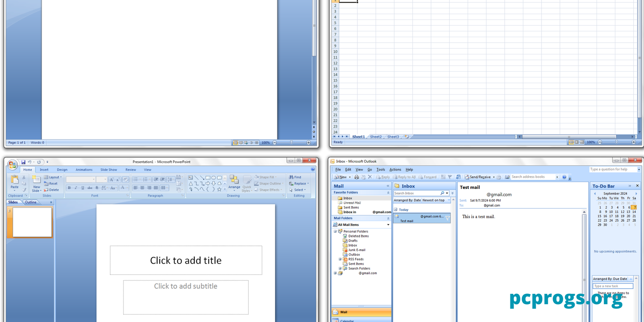644x322 pixels.
Task: Click Follow Up flag icon in Outlook toolbar
Action: click(x=450, y=177)
